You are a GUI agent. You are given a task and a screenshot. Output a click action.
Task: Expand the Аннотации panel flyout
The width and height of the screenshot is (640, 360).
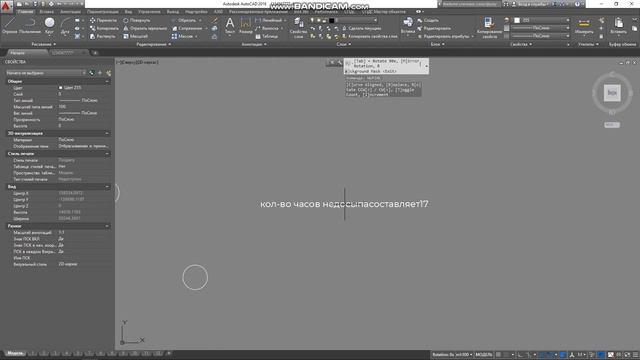pyautogui.click(x=253, y=44)
